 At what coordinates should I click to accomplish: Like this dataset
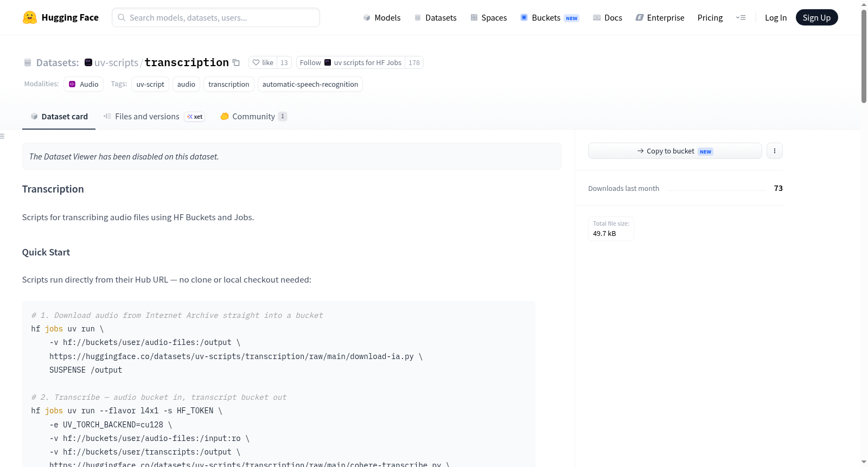tap(263, 62)
